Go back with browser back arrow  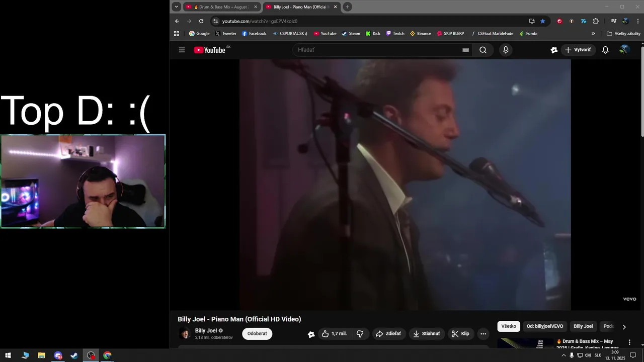tap(177, 21)
